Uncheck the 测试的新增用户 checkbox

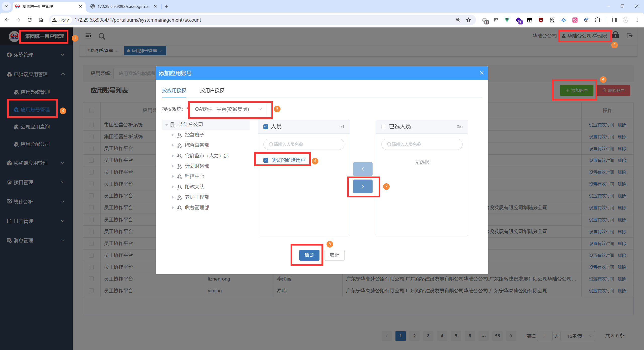pos(266,160)
